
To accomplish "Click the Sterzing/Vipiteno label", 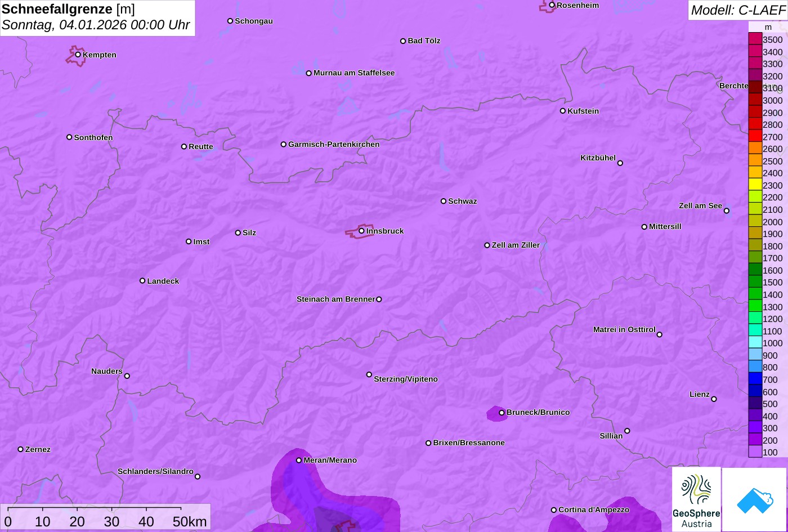I will (x=406, y=379).
